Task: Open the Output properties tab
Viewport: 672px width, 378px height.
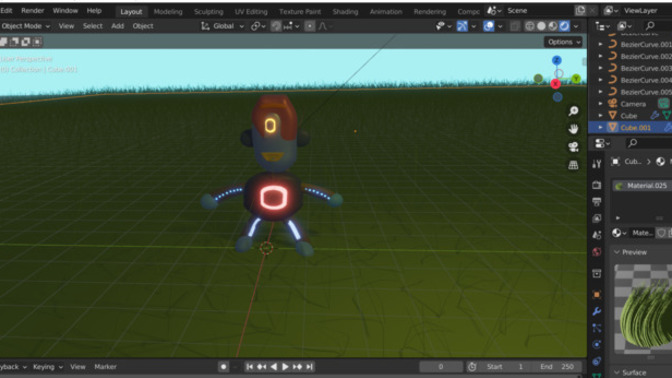Action: tap(597, 202)
